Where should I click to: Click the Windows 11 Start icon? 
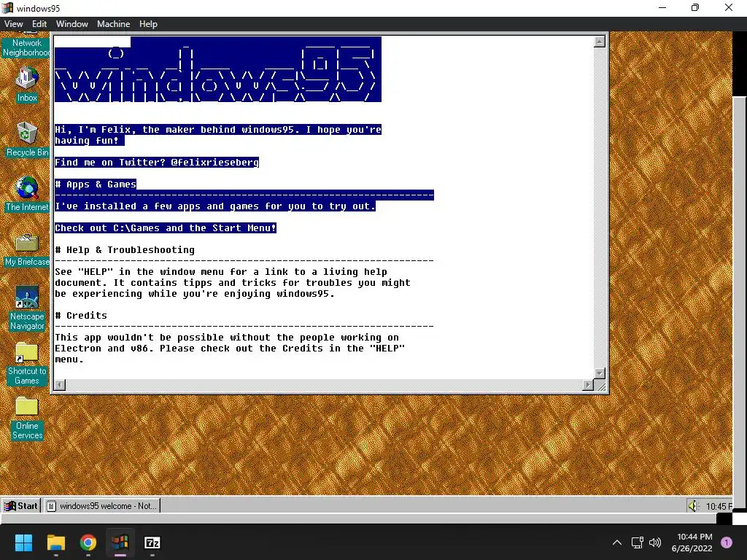[23, 542]
